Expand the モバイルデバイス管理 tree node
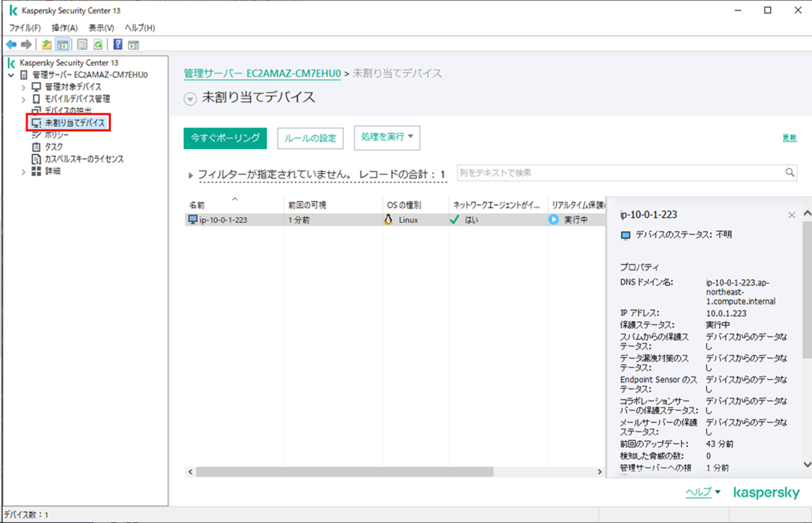The height and width of the screenshot is (523, 812). (24, 99)
